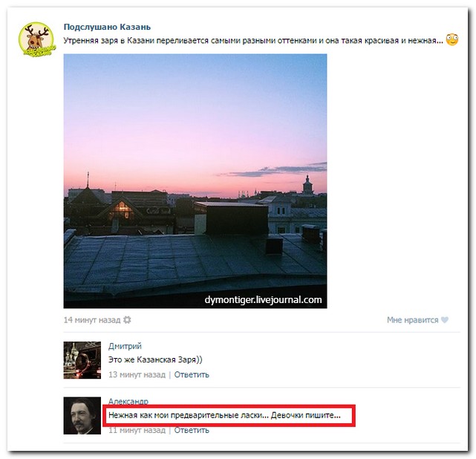The width and height of the screenshot is (476, 459).
Task: Reply to Александр's comment with Ответить
Action: 192,430
